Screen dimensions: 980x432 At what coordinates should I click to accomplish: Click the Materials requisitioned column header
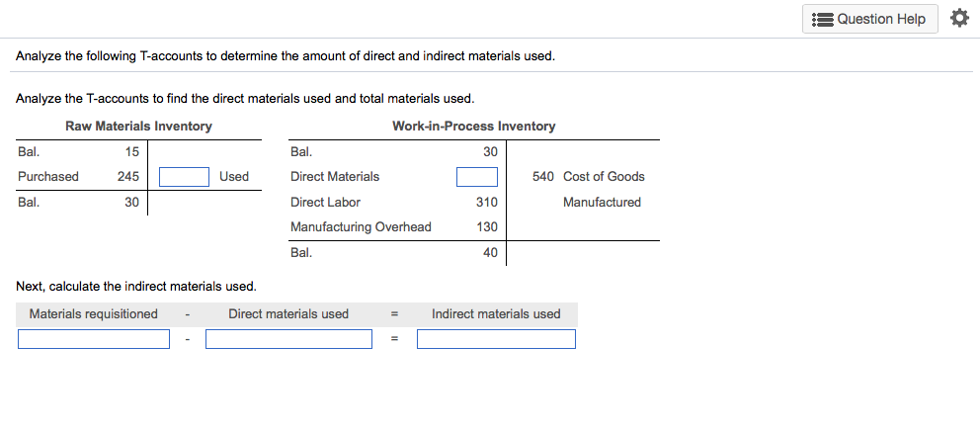pyautogui.click(x=94, y=314)
